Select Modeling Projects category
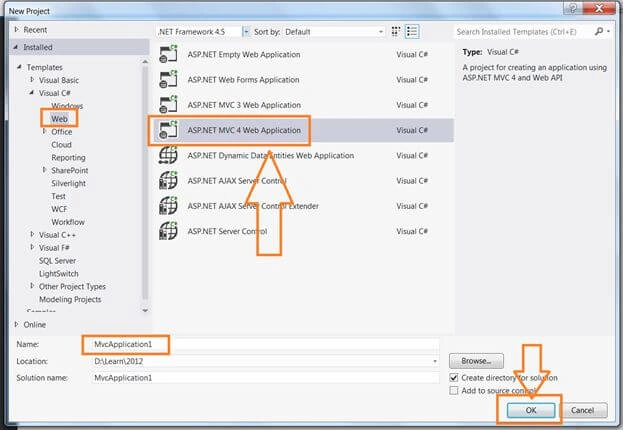The image size is (623, 430). coord(70,299)
